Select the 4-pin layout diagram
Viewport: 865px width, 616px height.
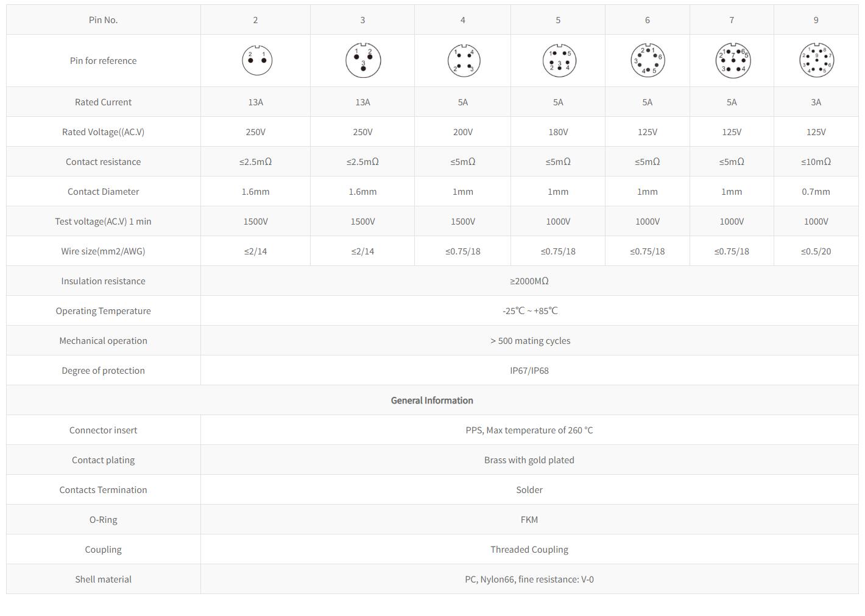(464, 60)
